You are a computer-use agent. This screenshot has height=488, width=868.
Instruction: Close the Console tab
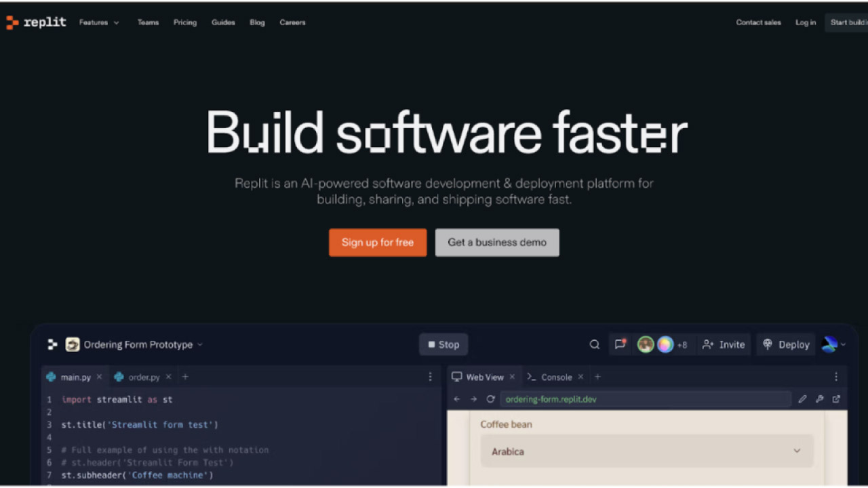580,377
